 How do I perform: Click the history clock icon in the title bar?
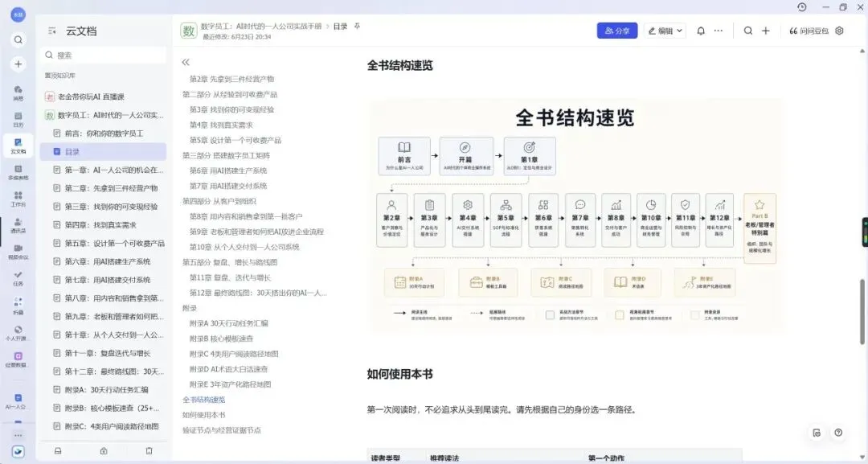[x=801, y=7]
